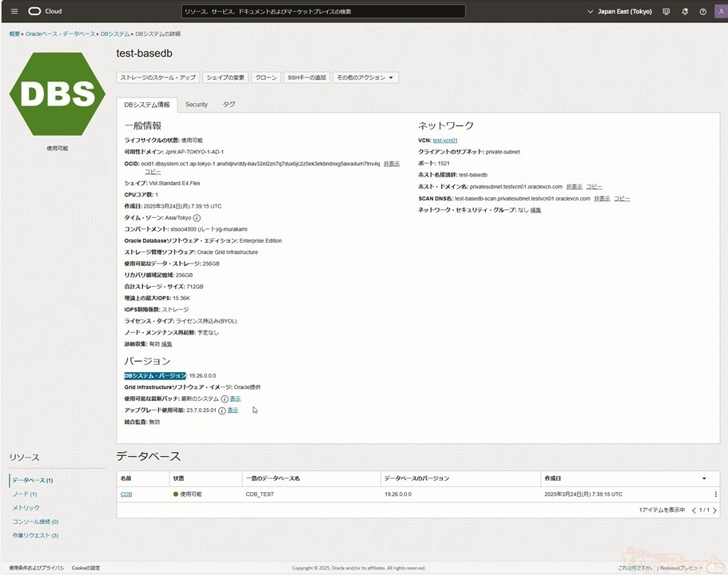The image size is (728, 575).
Task: Sort by the 名前 column header
Action: [125, 478]
